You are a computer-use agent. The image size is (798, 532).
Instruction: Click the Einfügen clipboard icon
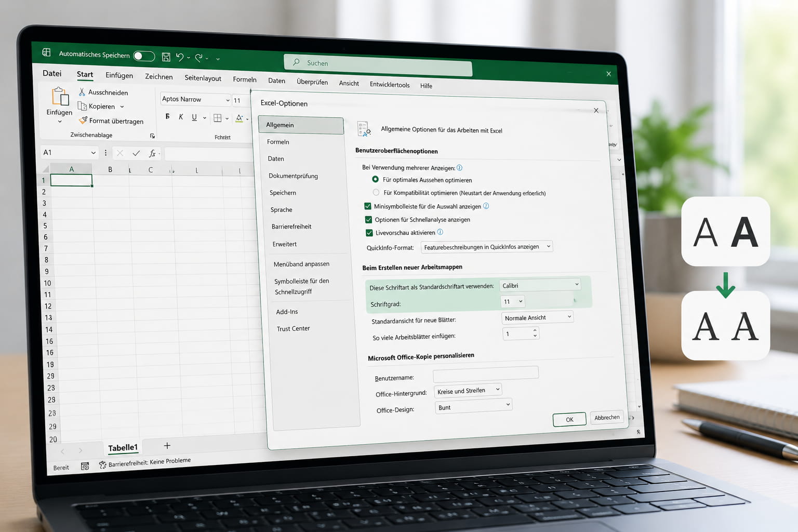[60, 97]
